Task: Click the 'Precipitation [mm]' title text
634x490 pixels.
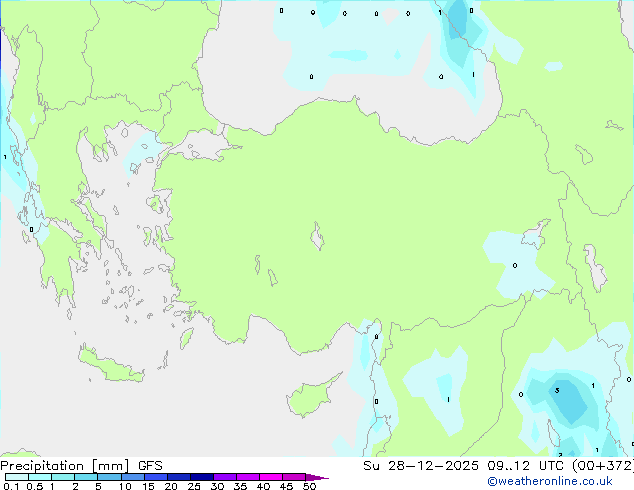Action: [65, 466]
